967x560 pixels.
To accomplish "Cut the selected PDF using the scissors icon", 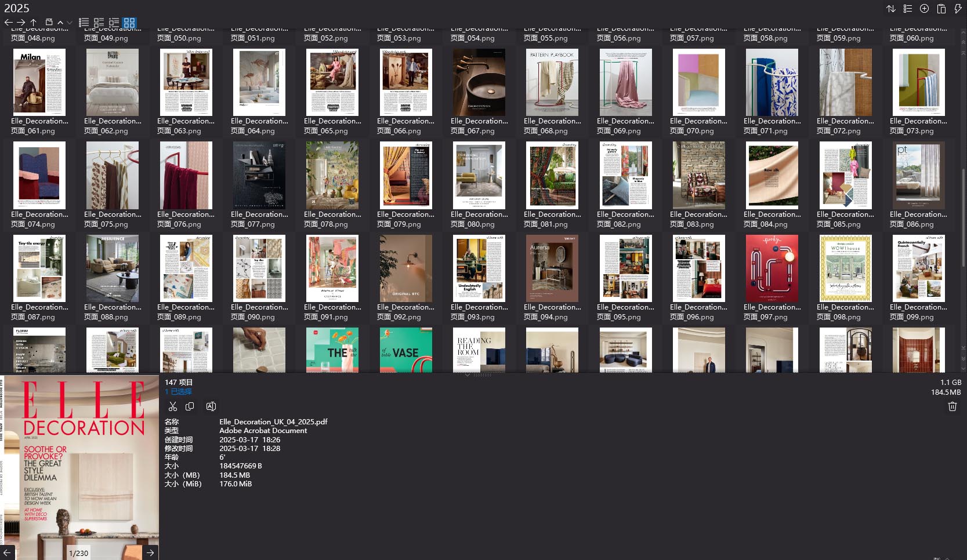I will [x=173, y=406].
